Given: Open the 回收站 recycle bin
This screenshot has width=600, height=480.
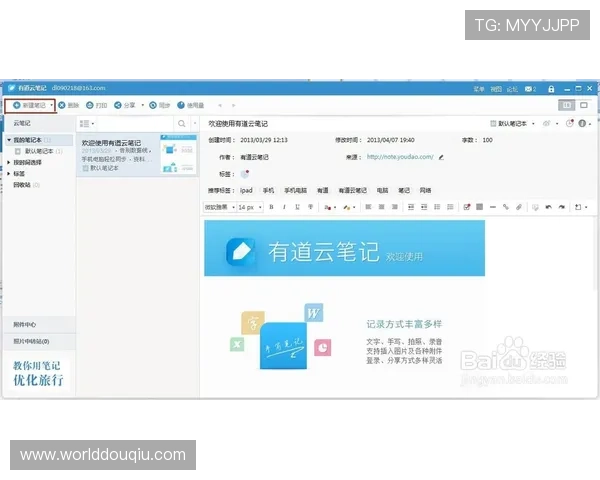Looking at the screenshot, I should (26, 185).
